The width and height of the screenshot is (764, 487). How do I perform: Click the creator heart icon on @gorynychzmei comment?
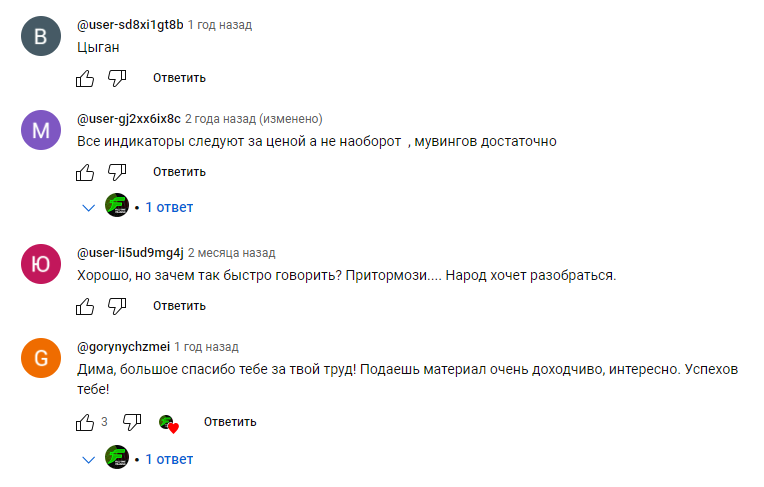coord(169,424)
